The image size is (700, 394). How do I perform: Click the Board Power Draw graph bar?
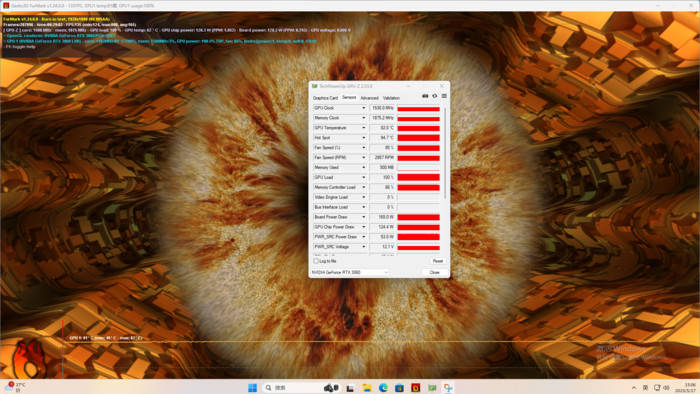click(419, 217)
